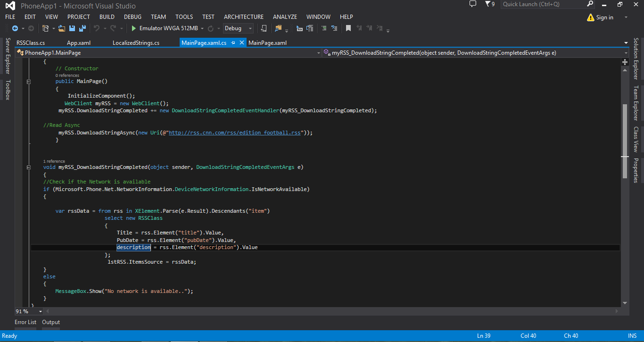This screenshot has width=644, height=342.
Task: Switch to the App.xaml tab
Action: [79, 43]
